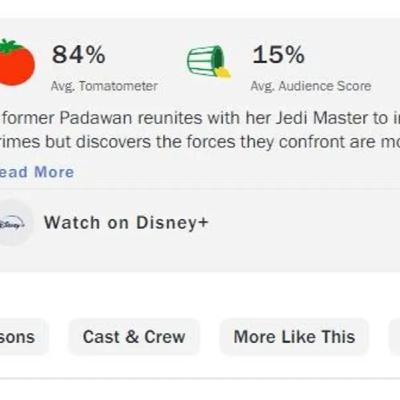Click the green leaves atop the tomato
The height and width of the screenshot is (400, 400).
12,46
